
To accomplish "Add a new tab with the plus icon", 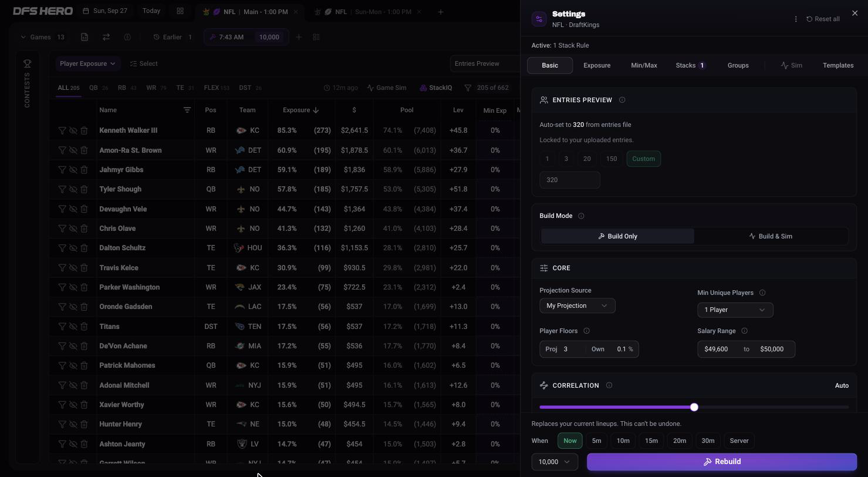I will (441, 12).
